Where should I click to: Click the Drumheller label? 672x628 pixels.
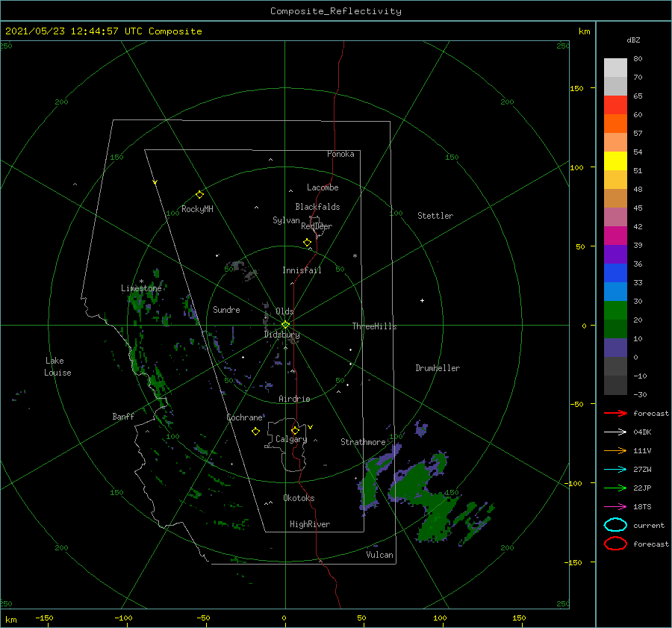438,368
